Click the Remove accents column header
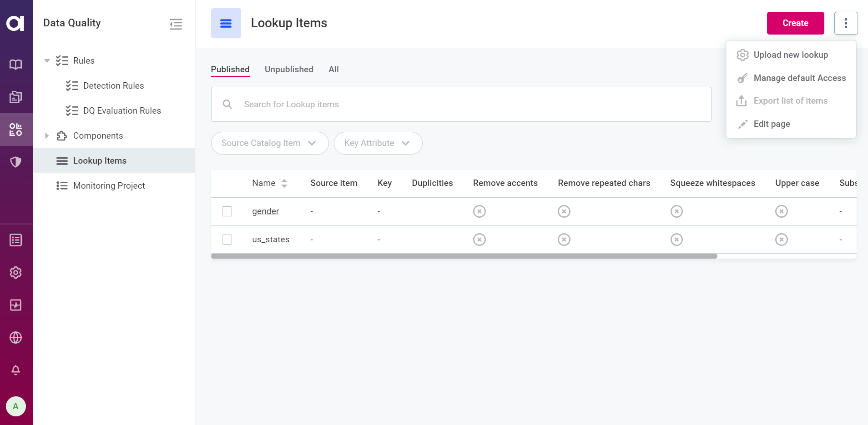 505,183
